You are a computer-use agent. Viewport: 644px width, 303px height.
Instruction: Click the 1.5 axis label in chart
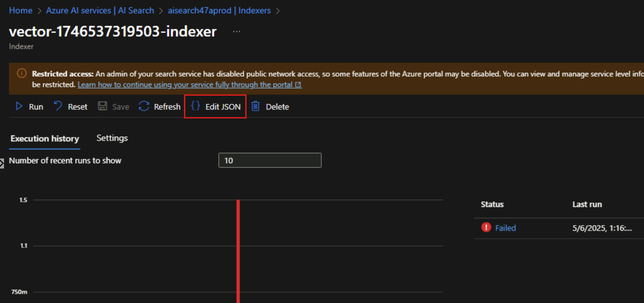[23, 200]
